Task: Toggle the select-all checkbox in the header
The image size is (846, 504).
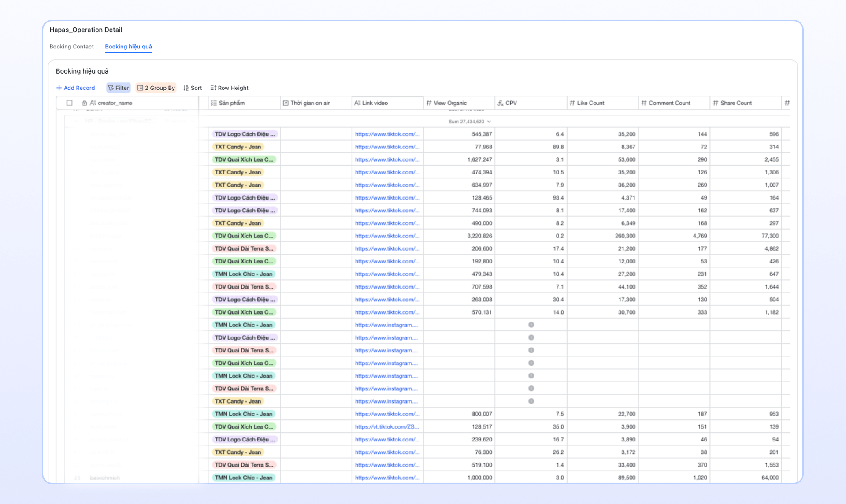Action: [x=70, y=103]
